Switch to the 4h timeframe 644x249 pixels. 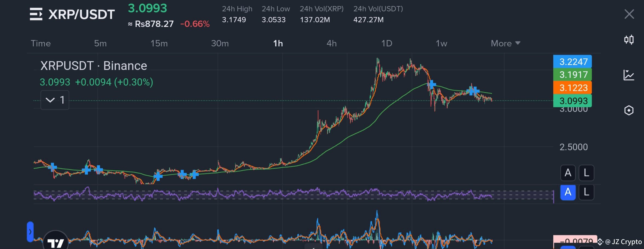pyautogui.click(x=332, y=43)
